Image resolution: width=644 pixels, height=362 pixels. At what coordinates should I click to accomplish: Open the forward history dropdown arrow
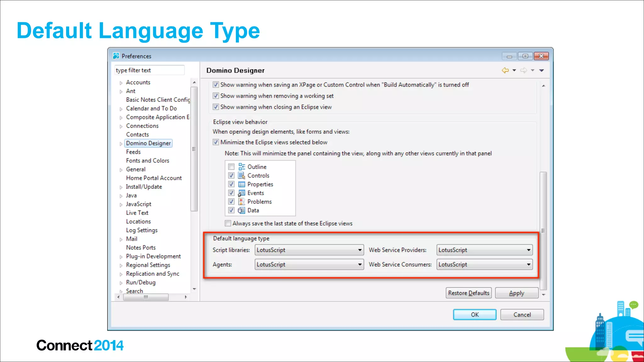532,70
